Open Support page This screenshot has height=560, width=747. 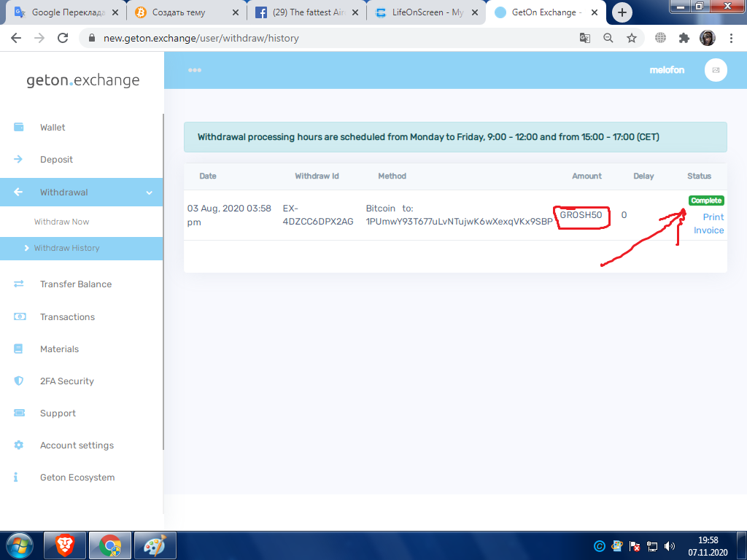click(58, 413)
